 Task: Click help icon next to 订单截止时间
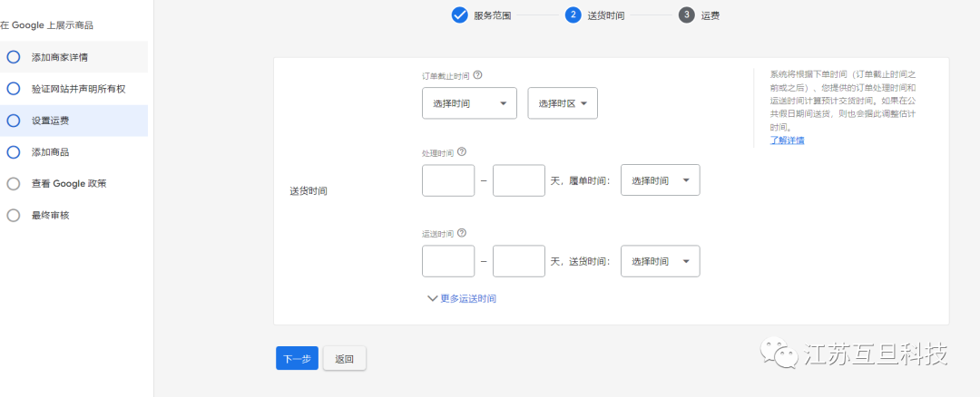tap(477, 76)
